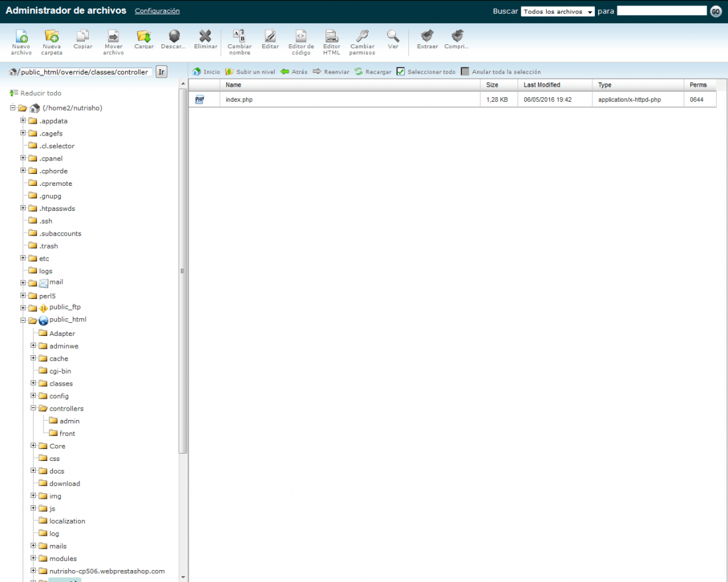Collapse the tree with Reducir todo

[35, 93]
